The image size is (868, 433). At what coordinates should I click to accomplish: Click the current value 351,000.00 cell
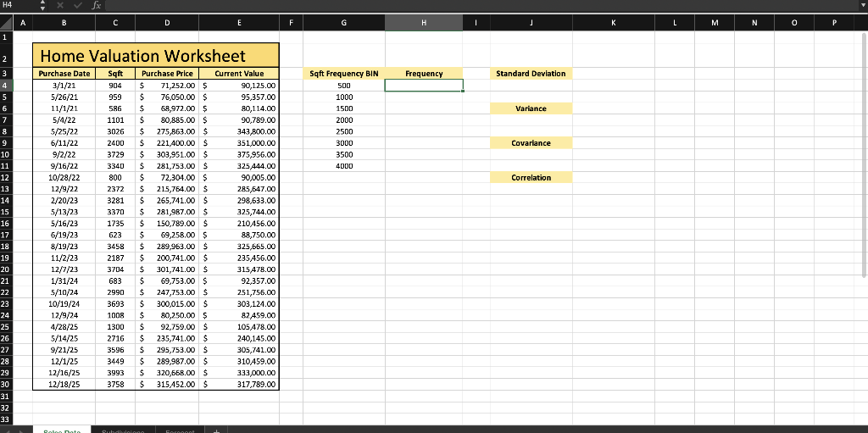tap(239, 143)
